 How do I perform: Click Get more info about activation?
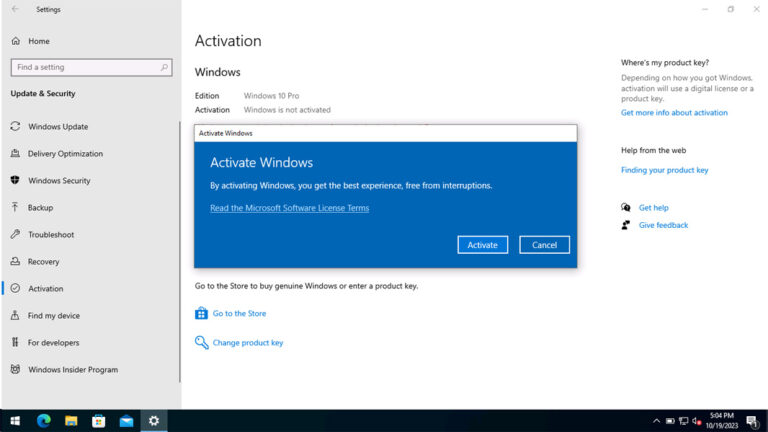coord(674,113)
